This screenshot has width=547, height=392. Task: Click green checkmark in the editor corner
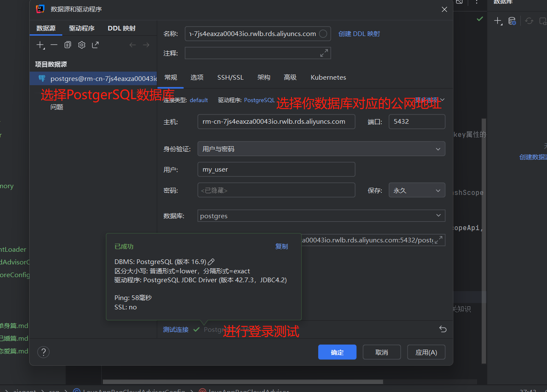pos(480,19)
